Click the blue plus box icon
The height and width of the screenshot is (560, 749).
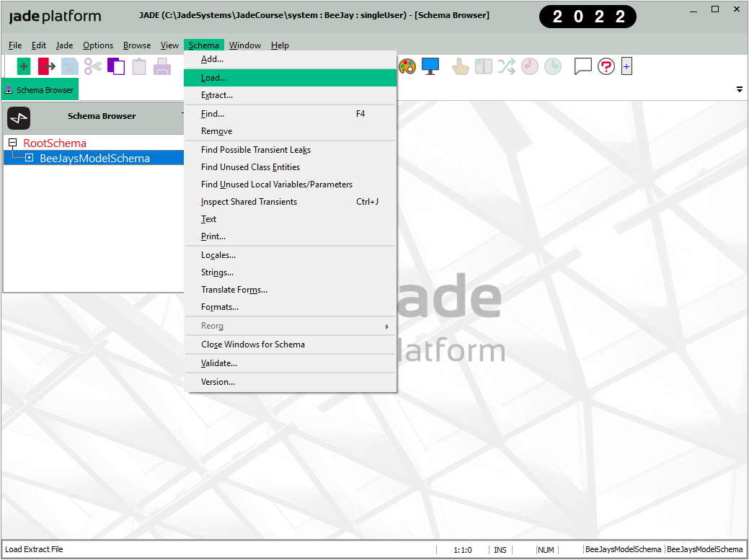626,67
